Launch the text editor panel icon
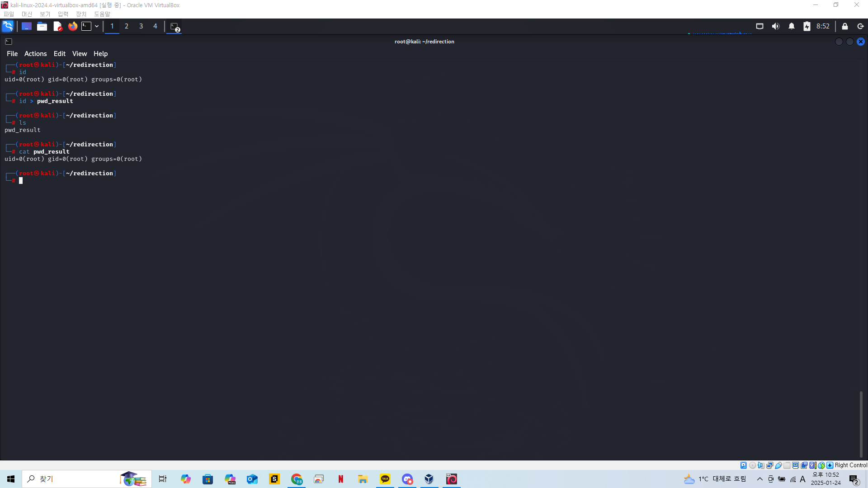Screen dimensions: 868x488 point(57,26)
